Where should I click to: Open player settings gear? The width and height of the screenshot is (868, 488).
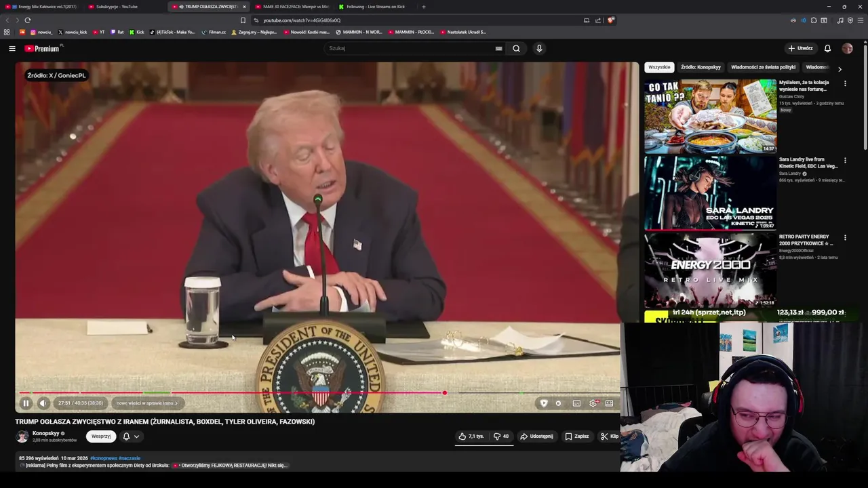(x=593, y=403)
